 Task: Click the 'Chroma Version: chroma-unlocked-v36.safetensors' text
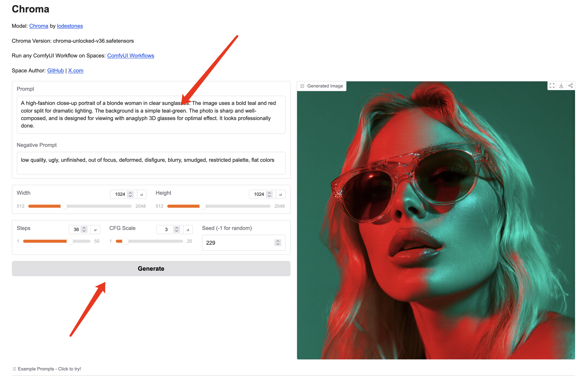click(x=73, y=41)
